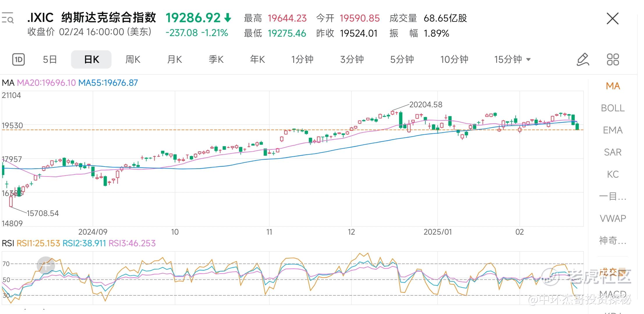Screen dimensions: 644x314
Task: Choose the 1分钟 interval
Action: [x=302, y=60]
